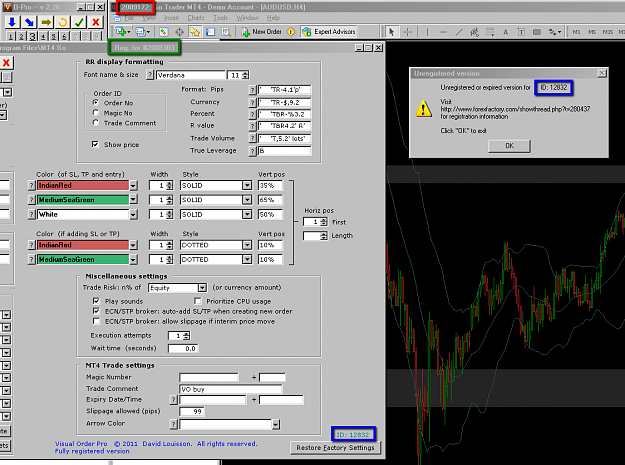The height and width of the screenshot is (465, 625).
Task: Open the Charts menu
Action: point(196,18)
